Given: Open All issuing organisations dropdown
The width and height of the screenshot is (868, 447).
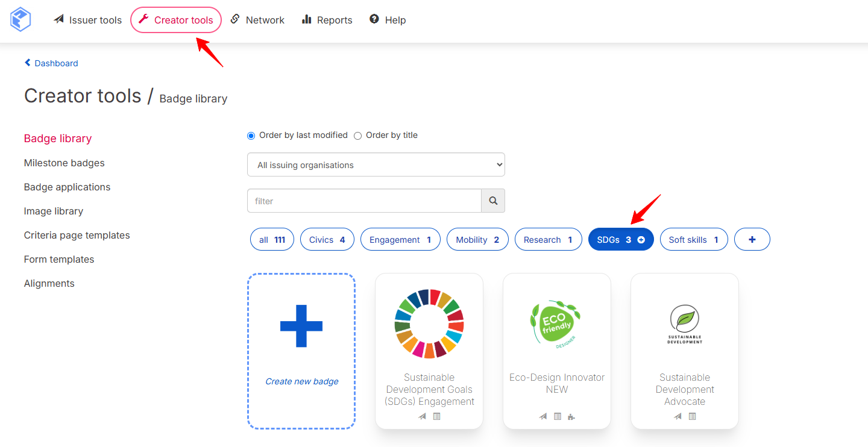Looking at the screenshot, I should [376, 164].
